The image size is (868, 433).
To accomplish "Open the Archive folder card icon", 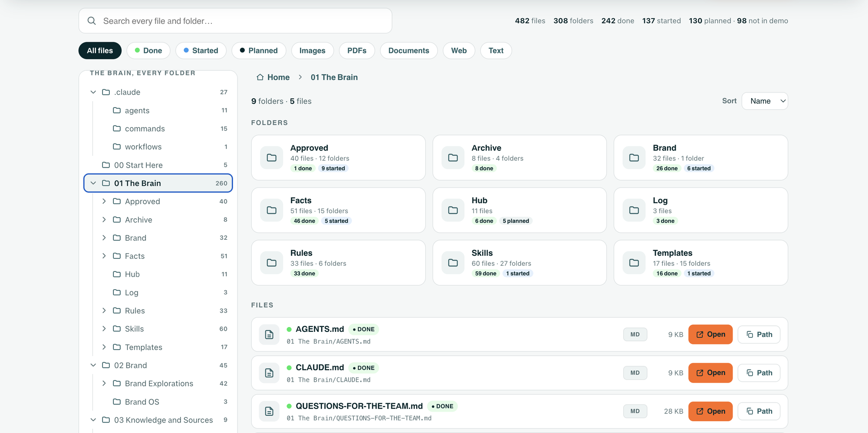I will pyautogui.click(x=453, y=158).
